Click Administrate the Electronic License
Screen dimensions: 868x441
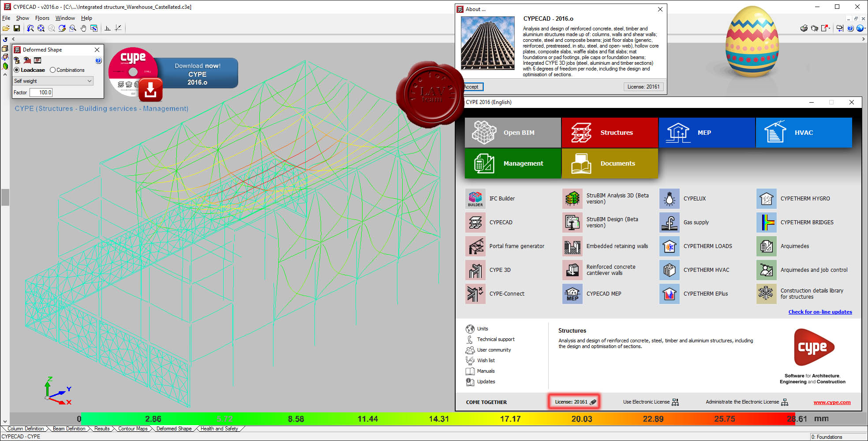pos(747,402)
